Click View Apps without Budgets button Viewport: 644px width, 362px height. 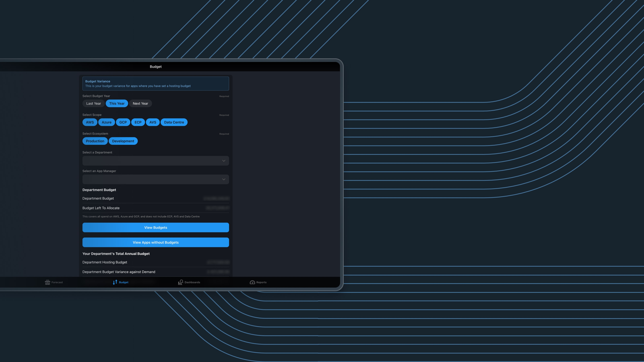coord(156,242)
